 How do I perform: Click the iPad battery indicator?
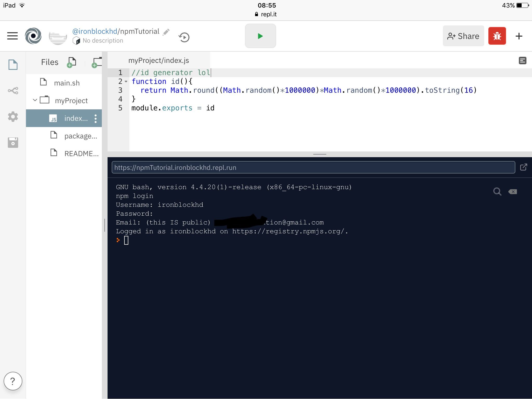[523, 5]
